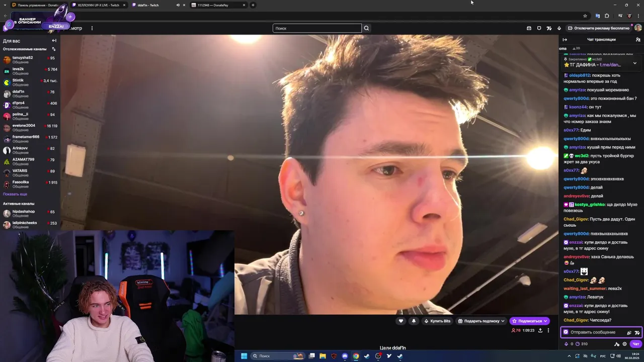Open polina__li channel in sidebar
The width and height of the screenshot is (644, 362).
(30, 116)
